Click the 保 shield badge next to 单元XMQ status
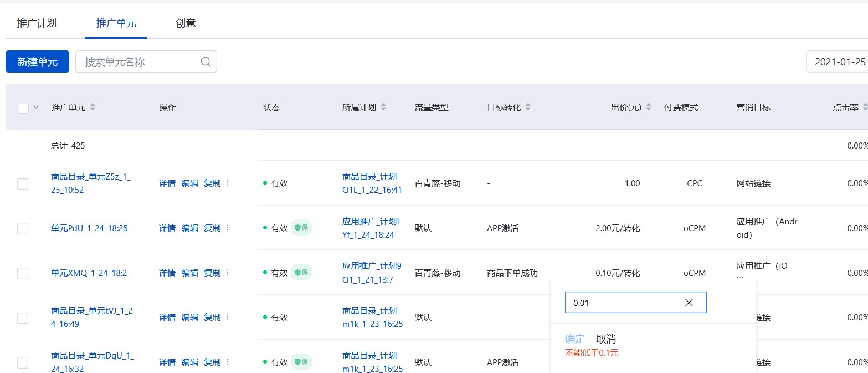Screen dimensions: 868x373 coord(302,272)
